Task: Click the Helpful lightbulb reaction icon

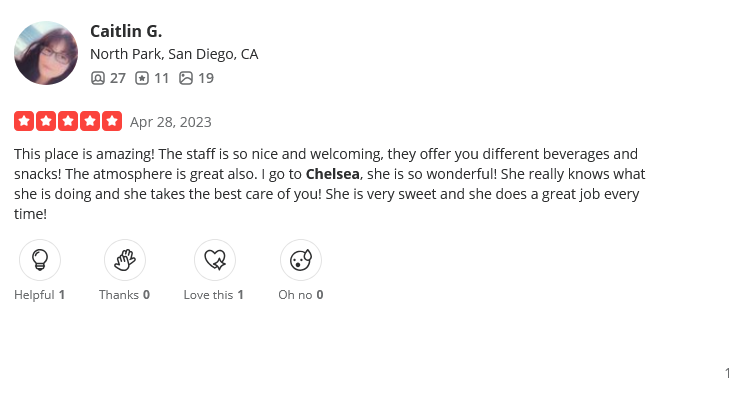Action: pos(40,260)
